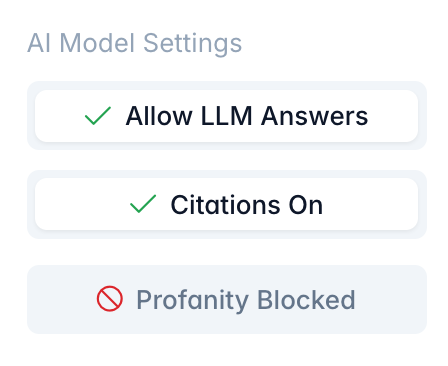Toggle the Allow LLM Answers setting
The width and height of the screenshot is (448, 366).
click(227, 116)
